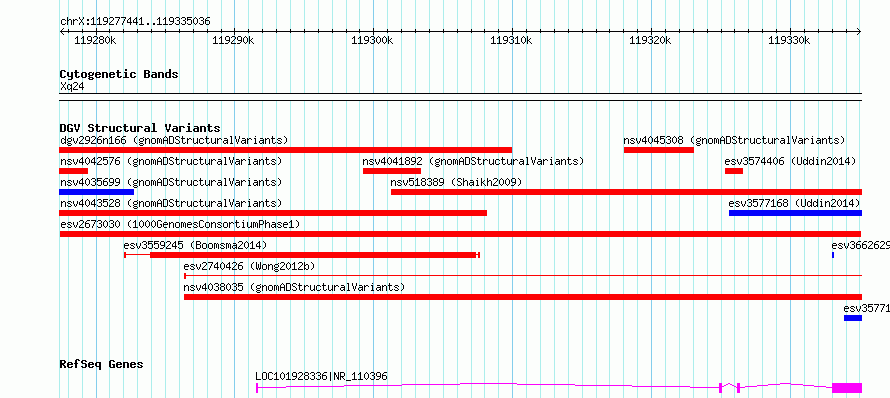Open variant nsv518389 (Shaikh2009) label
The height and width of the screenshot is (398, 890).
456,182
